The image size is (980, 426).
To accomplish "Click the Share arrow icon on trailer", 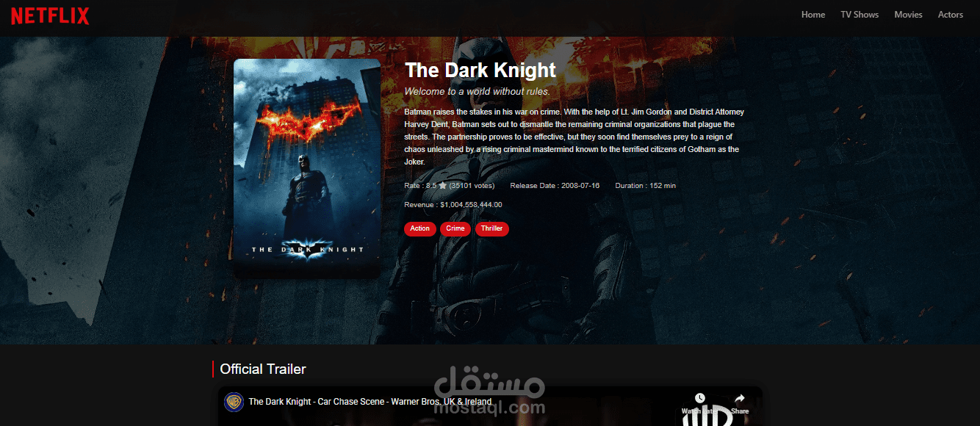I will click(x=740, y=398).
